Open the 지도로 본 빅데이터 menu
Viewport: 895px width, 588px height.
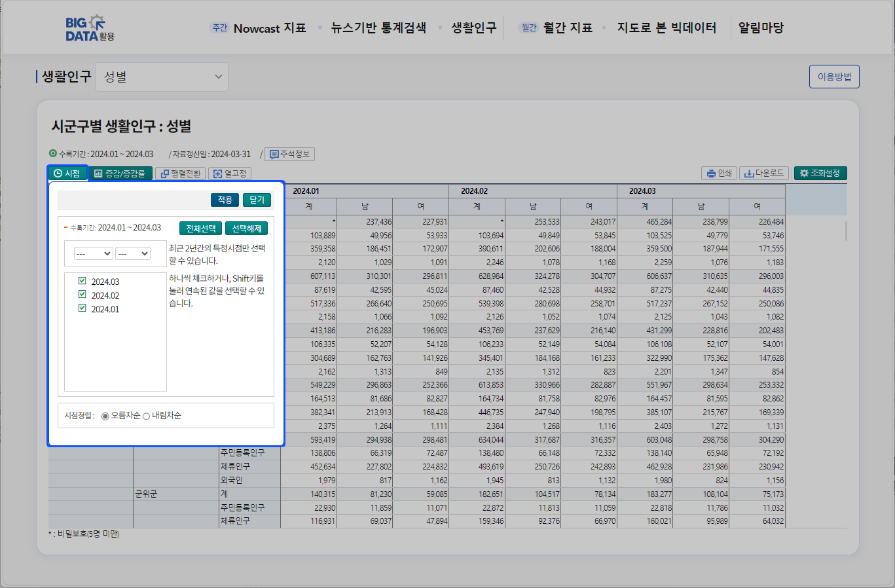(667, 28)
